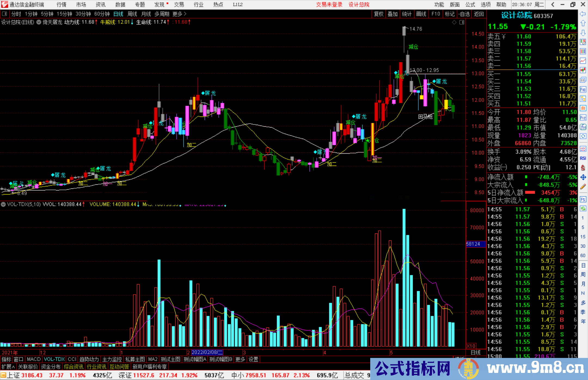Expand the 扩展 panel arrow at bottom

(8, 367)
